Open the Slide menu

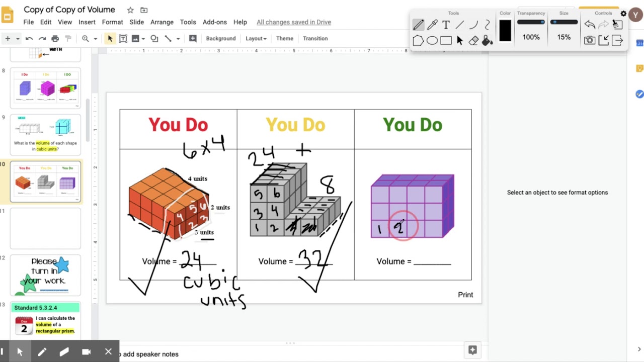[x=137, y=22]
